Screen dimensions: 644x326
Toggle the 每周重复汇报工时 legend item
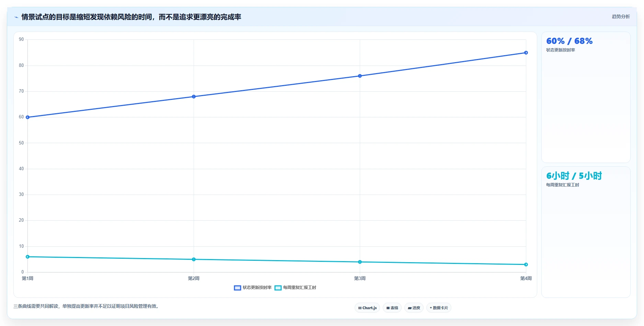pyautogui.click(x=295, y=288)
